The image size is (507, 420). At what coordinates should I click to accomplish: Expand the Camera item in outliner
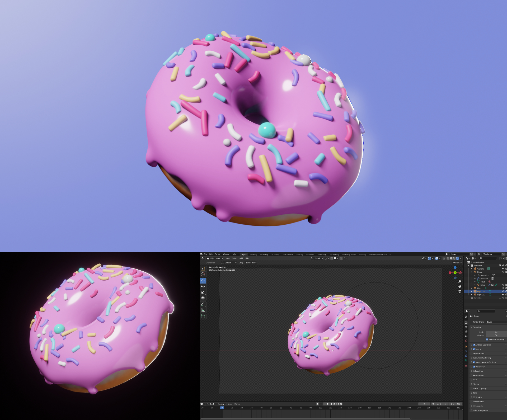472,269
